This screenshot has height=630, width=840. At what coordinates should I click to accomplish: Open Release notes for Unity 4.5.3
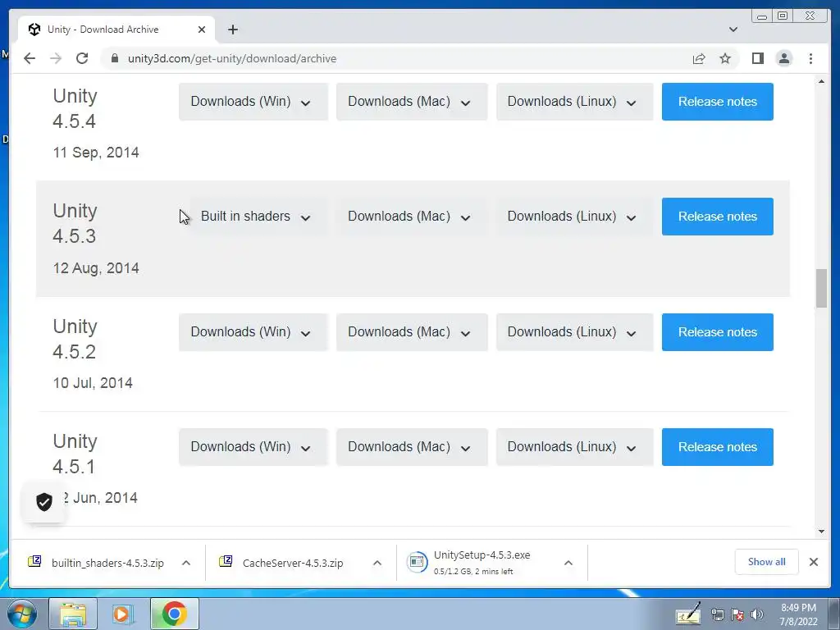click(717, 217)
